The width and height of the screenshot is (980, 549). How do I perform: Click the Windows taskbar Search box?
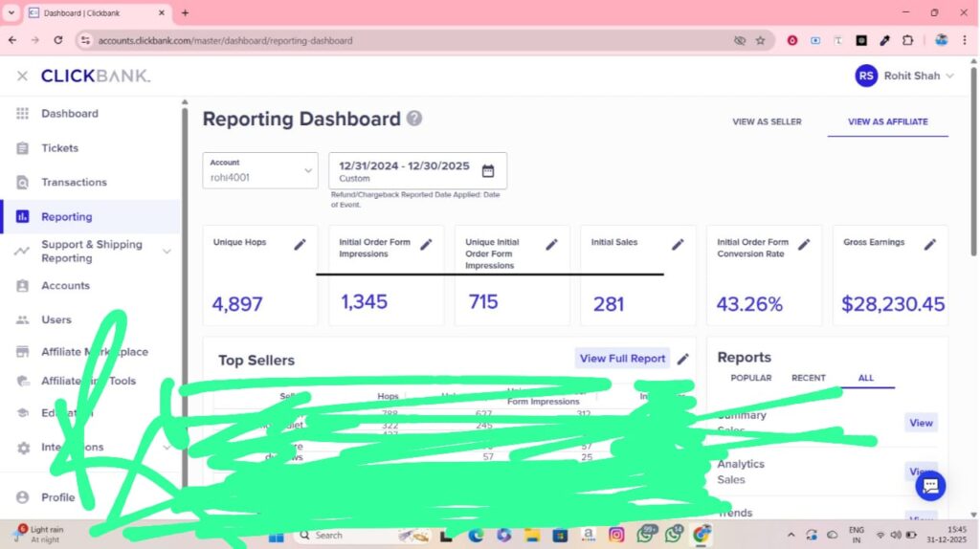coord(340,535)
